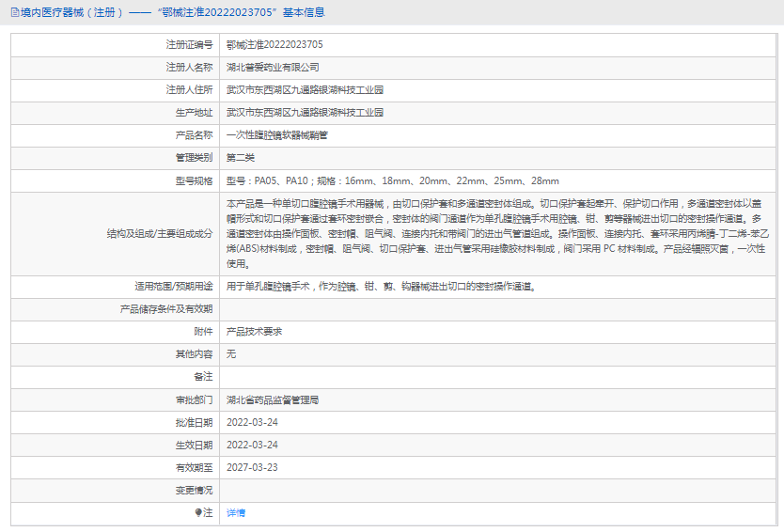Click the 结构及组成/主要组成成分 label
Screen dimensions: 784x532
[160, 233]
